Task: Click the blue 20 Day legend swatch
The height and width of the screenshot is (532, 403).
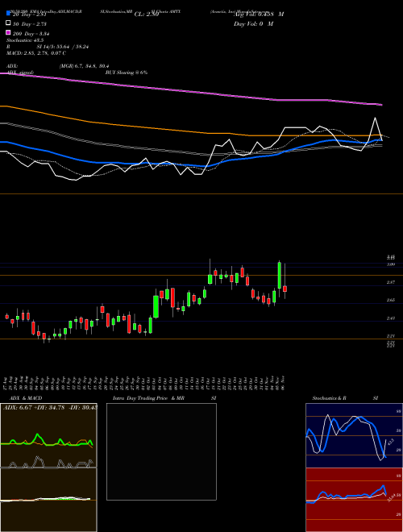Action: coord(8,13)
